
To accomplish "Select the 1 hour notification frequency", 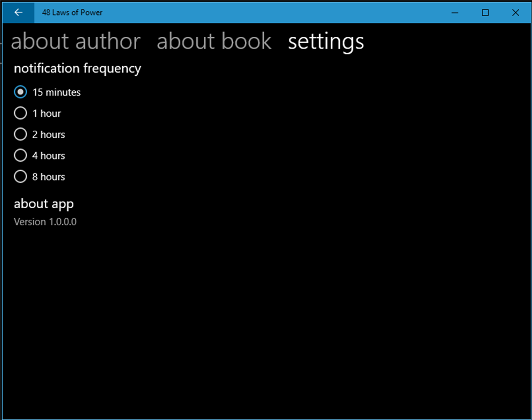I will (20, 113).
